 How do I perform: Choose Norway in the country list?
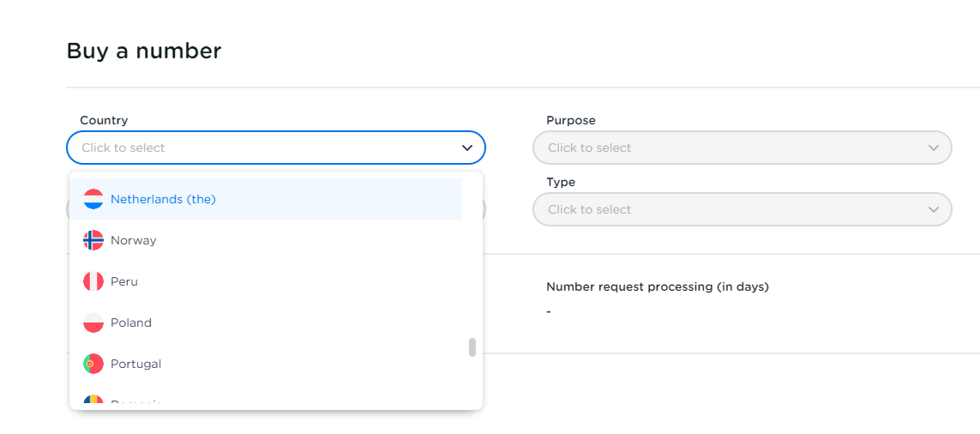point(134,240)
